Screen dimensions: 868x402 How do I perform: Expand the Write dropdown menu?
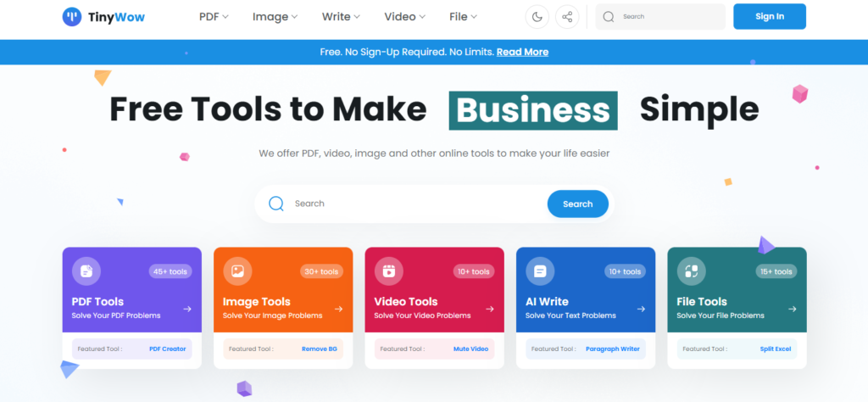coord(341,17)
